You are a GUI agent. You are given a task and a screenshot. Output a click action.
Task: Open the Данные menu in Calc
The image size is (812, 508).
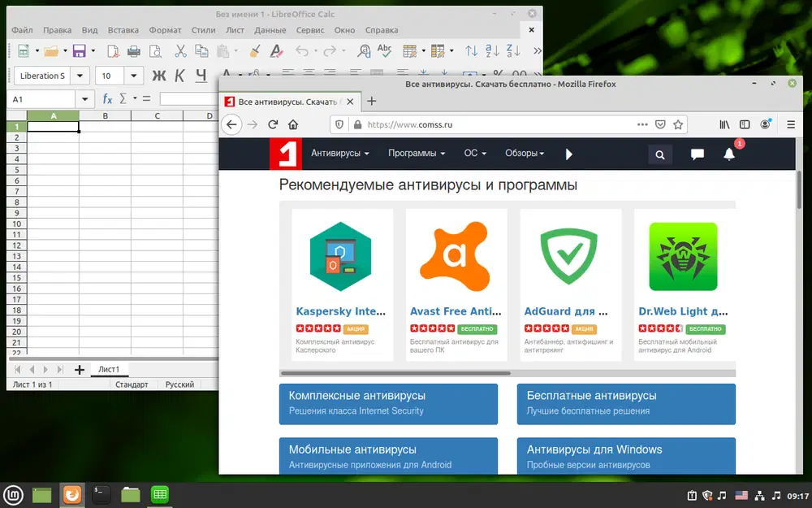point(270,30)
